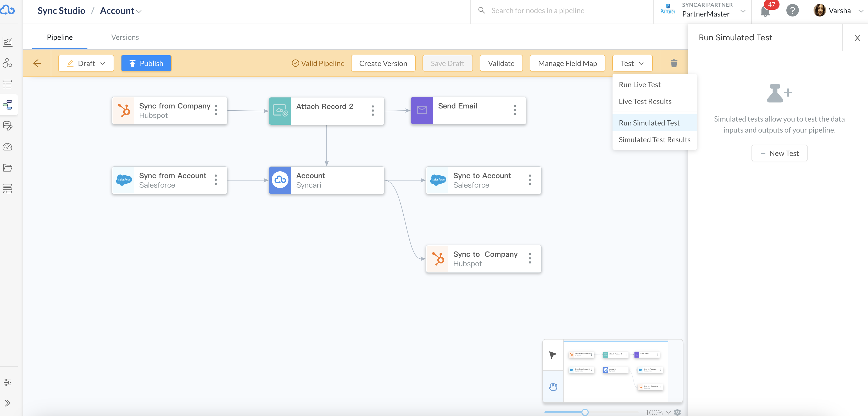Adjust the canvas zoom slider handle
The width and height of the screenshot is (868, 416).
[x=585, y=412]
